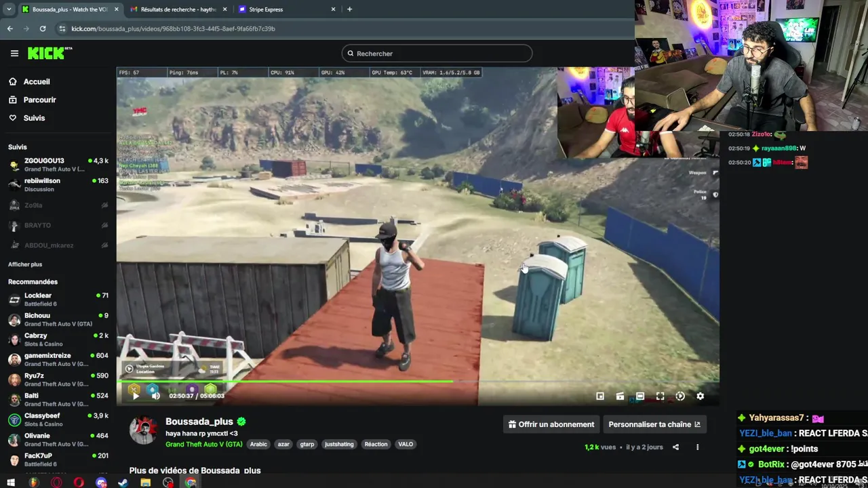868x488 pixels.
Task: Open recommended channel Cabrzy
Action: tap(58, 340)
